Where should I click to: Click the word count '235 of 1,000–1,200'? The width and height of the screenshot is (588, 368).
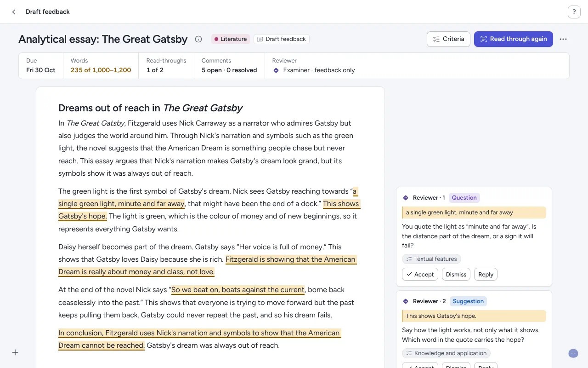101,70
